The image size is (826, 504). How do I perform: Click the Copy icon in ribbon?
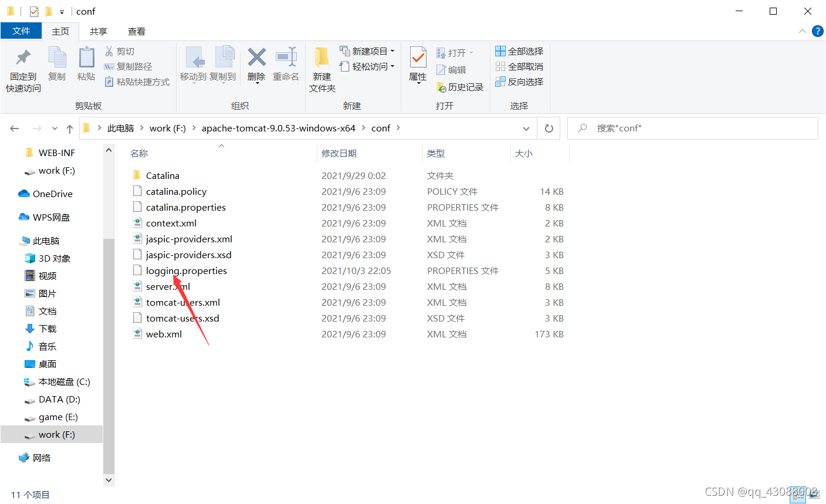coord(57,57)
